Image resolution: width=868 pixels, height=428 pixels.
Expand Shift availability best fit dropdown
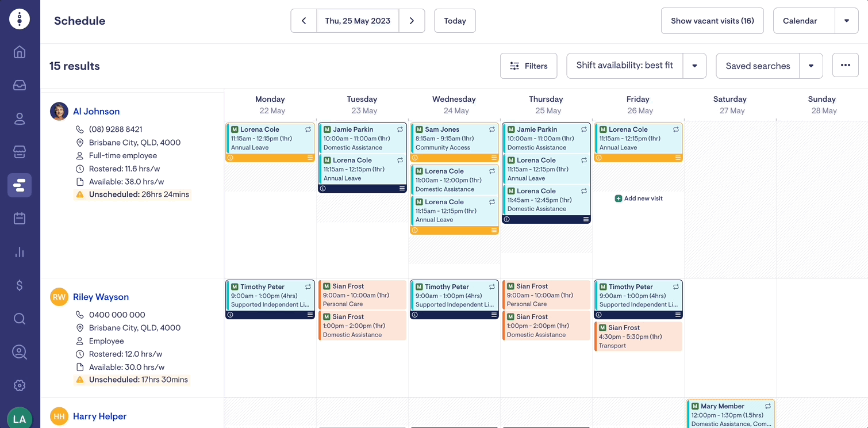(694, 66)
